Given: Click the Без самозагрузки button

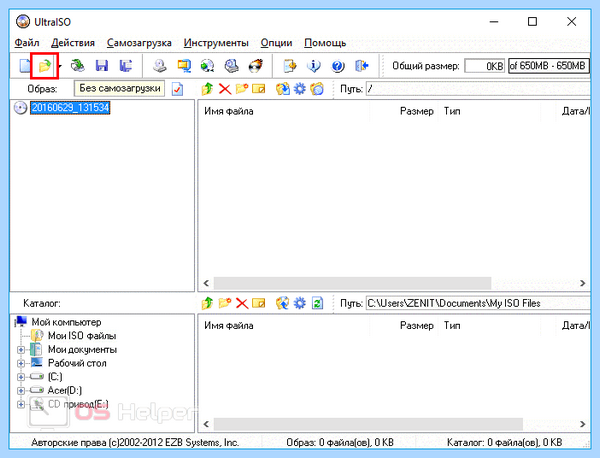Looking at the screenshot, I should pyautogui.click(x=119, y=88).
